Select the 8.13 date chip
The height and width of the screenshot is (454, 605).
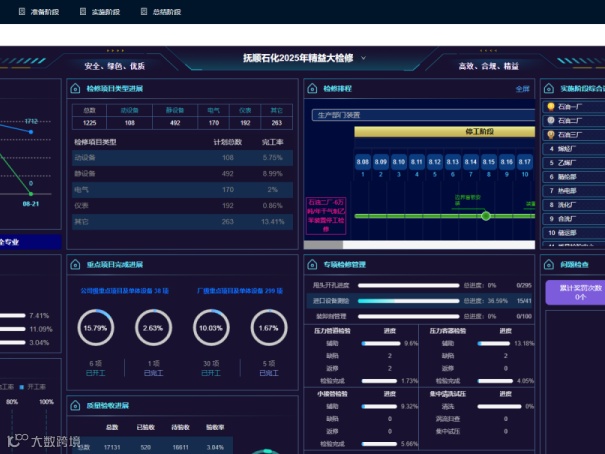453,162
